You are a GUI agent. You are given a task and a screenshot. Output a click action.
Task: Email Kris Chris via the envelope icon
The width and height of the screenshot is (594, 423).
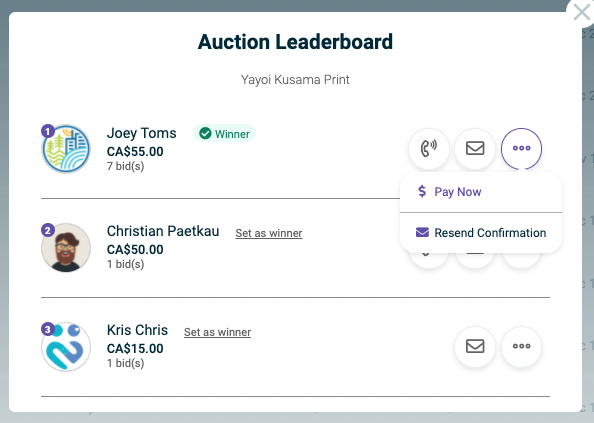click(475, 346)
